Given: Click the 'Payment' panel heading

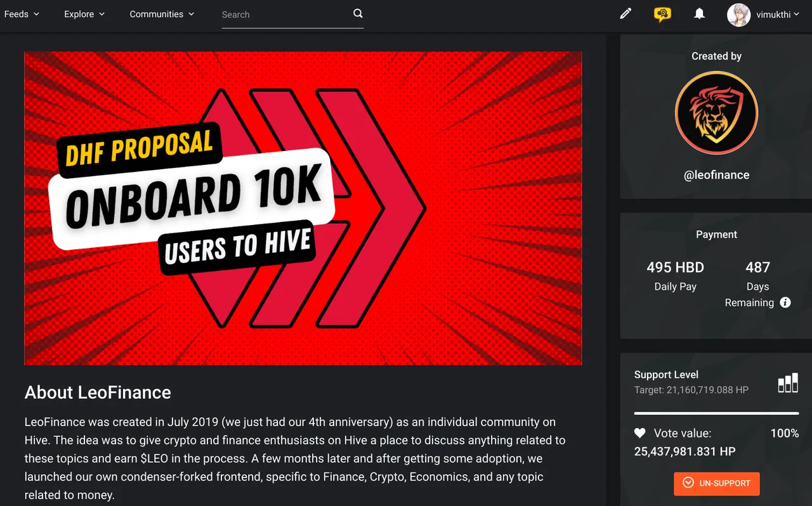Looking at the screenshot, I should point(716,235).
